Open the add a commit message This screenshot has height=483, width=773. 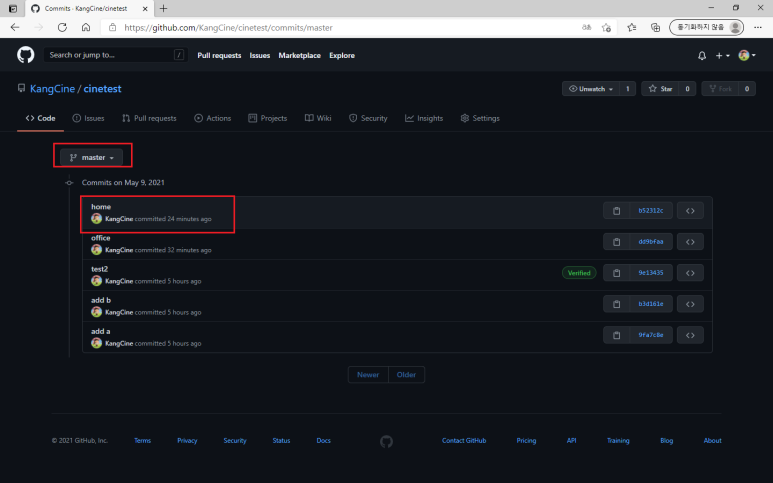[x=101, y=331]
